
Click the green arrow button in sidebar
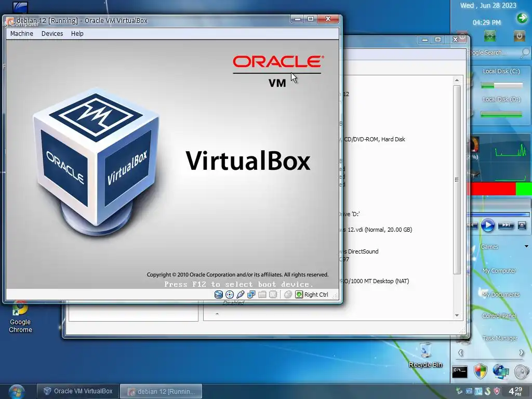coord(522,18)
